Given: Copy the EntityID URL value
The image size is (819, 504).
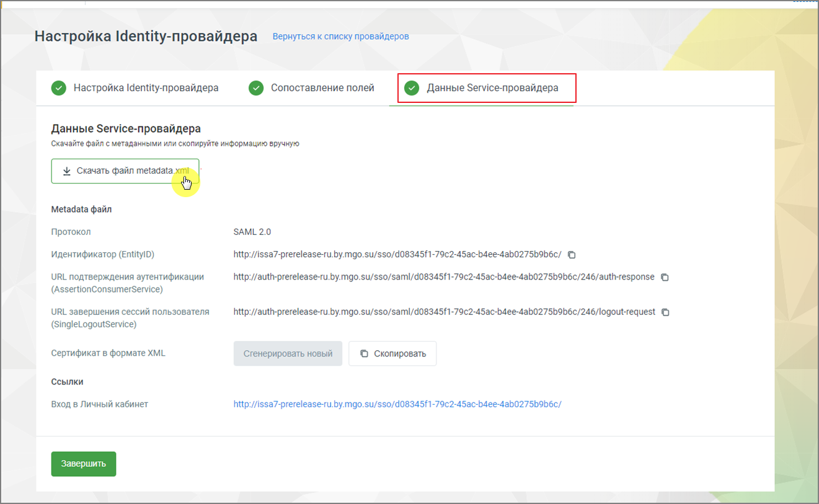Looking at the screenshot, I should 572,255.
